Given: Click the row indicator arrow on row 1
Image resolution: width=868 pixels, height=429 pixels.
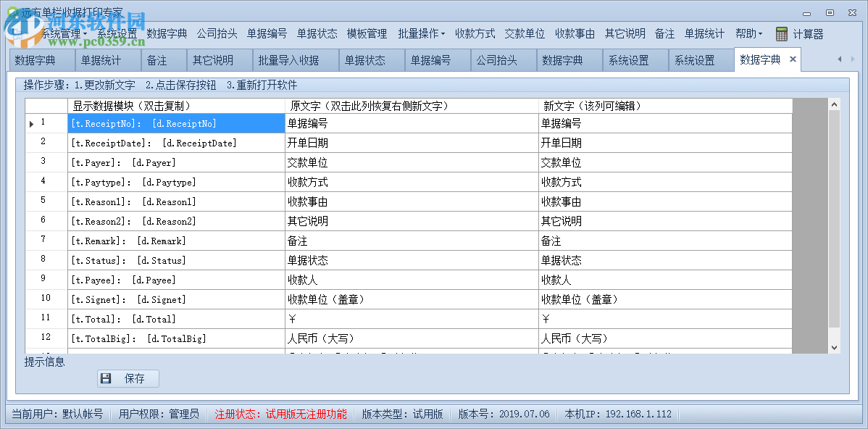Looking at the screenshot, I should (x=30, y=123).
